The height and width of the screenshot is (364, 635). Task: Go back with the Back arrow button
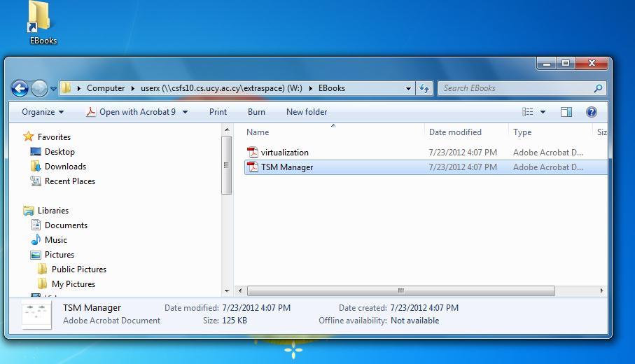click(x=20, y=88)
